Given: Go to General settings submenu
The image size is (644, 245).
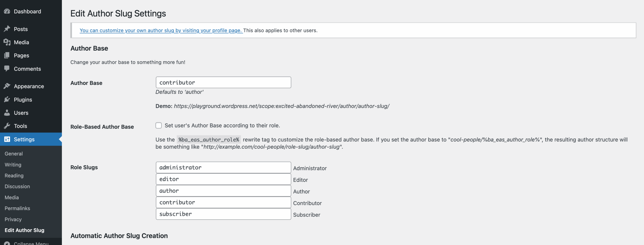Looking at the screenshot, I should point(14,154).
